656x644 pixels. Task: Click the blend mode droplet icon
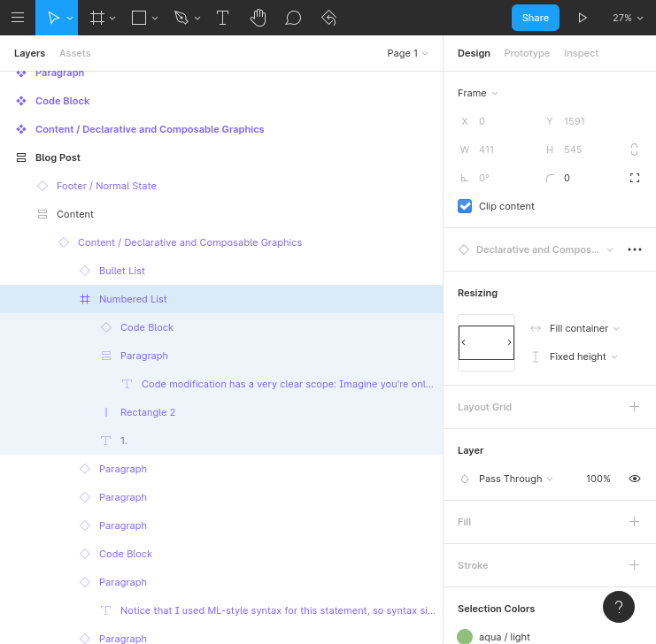click(x=465, y=479)
